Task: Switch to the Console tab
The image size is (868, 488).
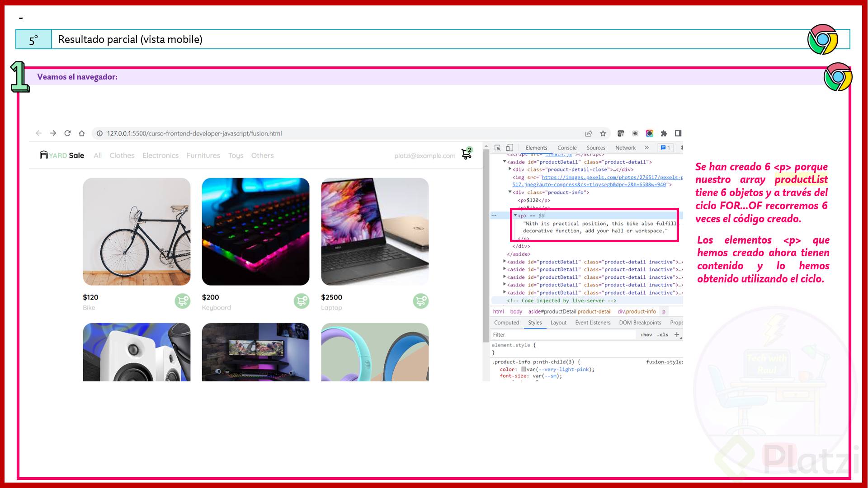Action: [567, 148]
